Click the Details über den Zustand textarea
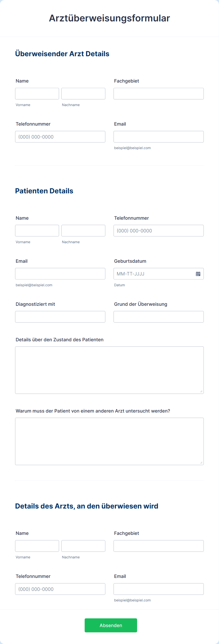This screenshot has height=644, width=219. (x=109, y=370)
